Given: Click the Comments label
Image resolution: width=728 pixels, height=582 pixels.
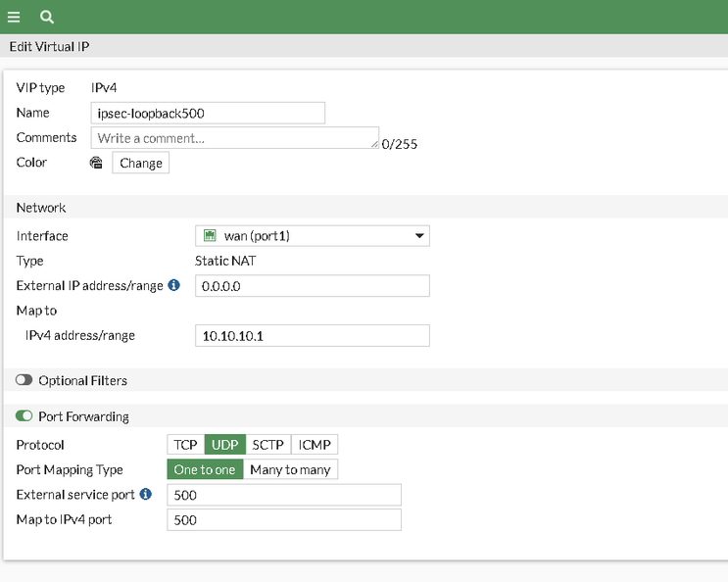Looking at the screenshot, I should [46, 137].
